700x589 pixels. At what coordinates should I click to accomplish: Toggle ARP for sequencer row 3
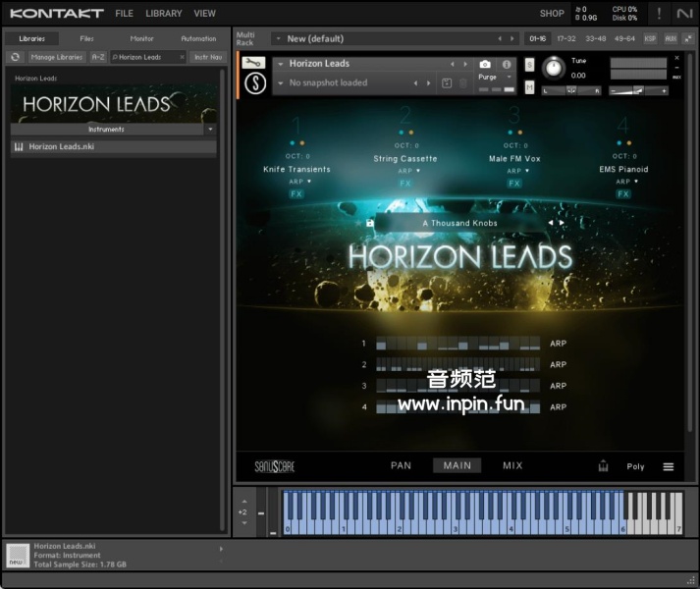click(558, 386)
